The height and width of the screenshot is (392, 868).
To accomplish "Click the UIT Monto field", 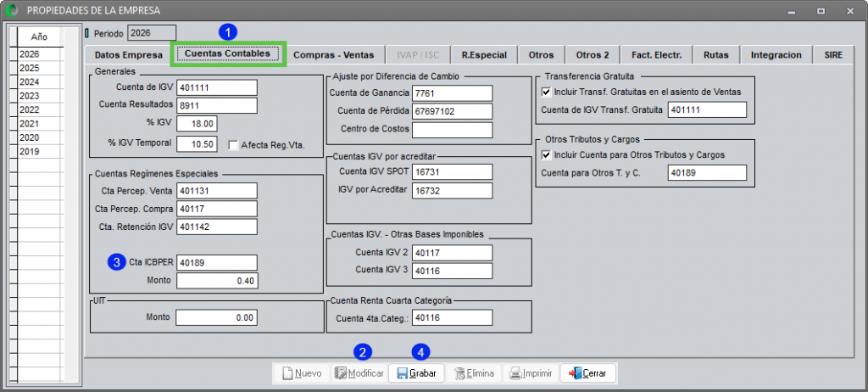I will point(216,317).
